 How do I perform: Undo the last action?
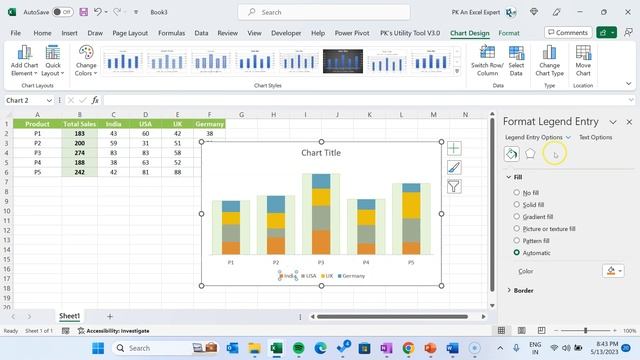pyautogui.click(x=97, y=12)
